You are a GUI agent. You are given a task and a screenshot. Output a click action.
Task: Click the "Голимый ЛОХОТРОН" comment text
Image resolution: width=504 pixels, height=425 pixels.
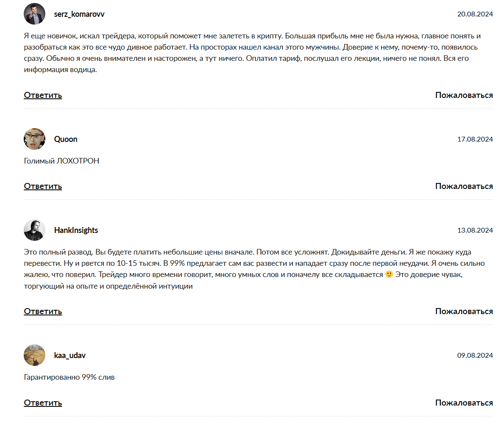(x=61, y=161)
